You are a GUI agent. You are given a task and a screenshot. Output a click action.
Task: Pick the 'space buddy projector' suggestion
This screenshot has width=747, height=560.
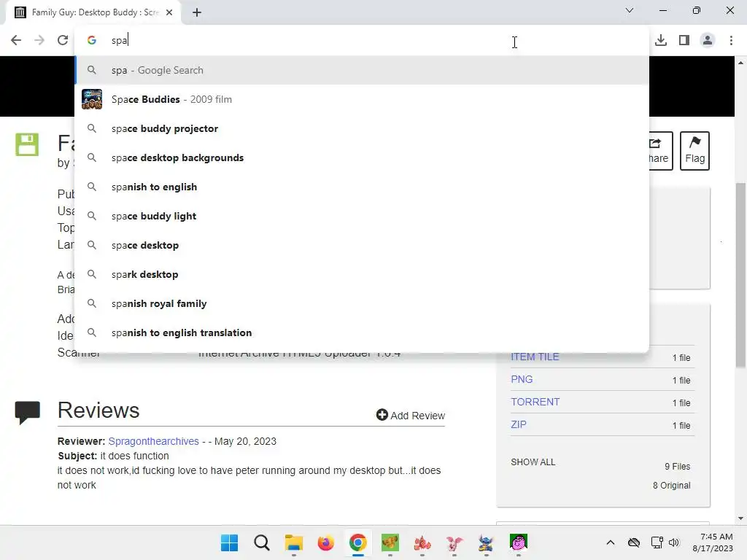362,128
